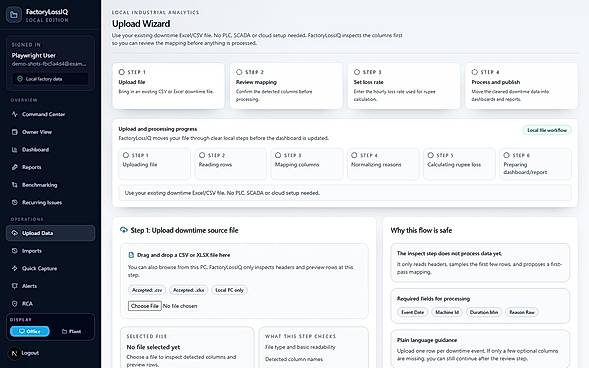
Task: Click Local file workflow badge
Action: click(547, 130)
